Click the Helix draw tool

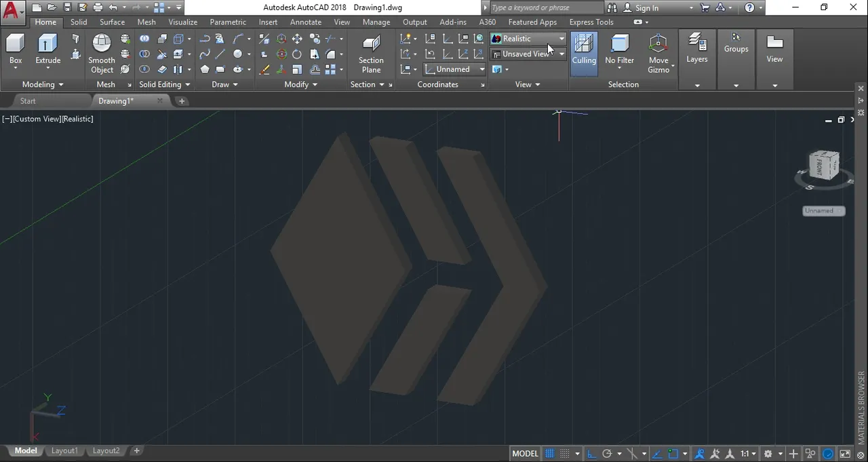[221, 39]
